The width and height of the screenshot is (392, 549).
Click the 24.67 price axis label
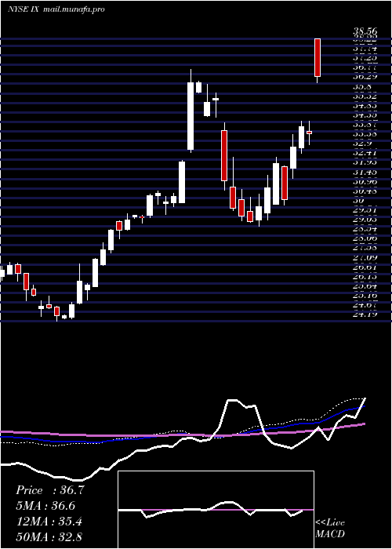click(x=365, y=304)
